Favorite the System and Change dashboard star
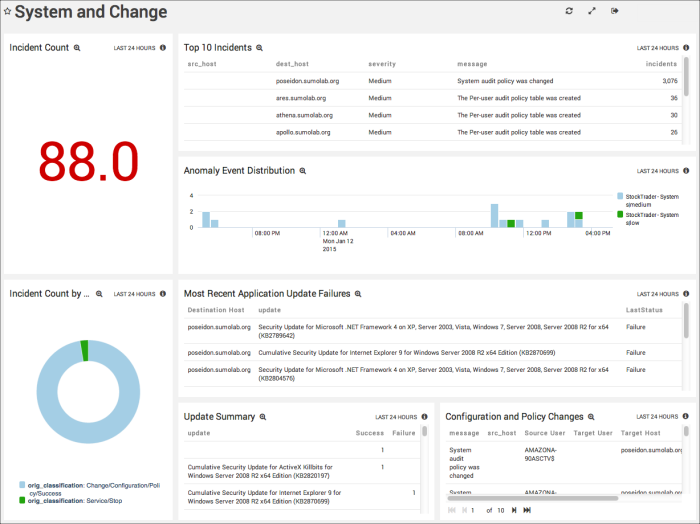The height and width of the screenshot is (524, 700). point(8,13)
